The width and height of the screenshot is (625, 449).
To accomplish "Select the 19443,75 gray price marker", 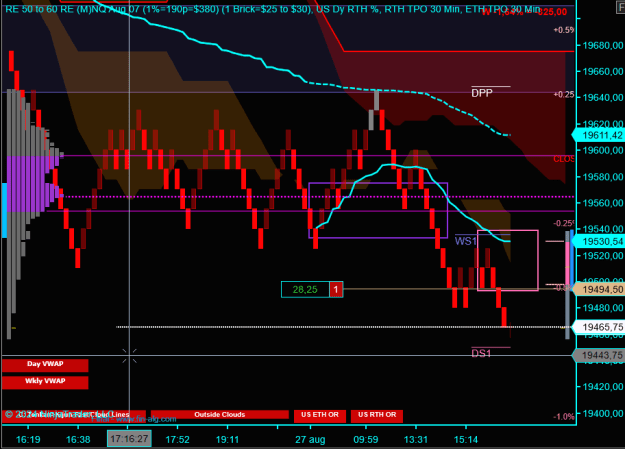I will pyautogui.click(x=599, y=355).
